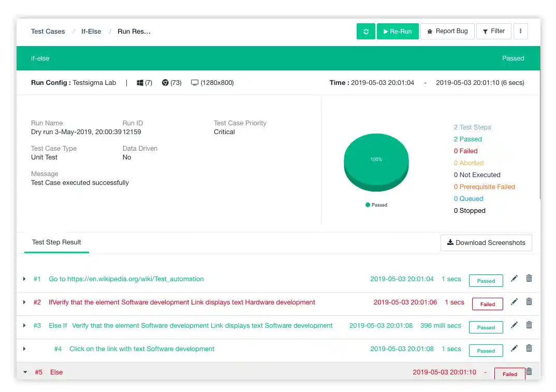Open the If-Else breadcrumb link
The image size is (556, 392).
(91, 31)
